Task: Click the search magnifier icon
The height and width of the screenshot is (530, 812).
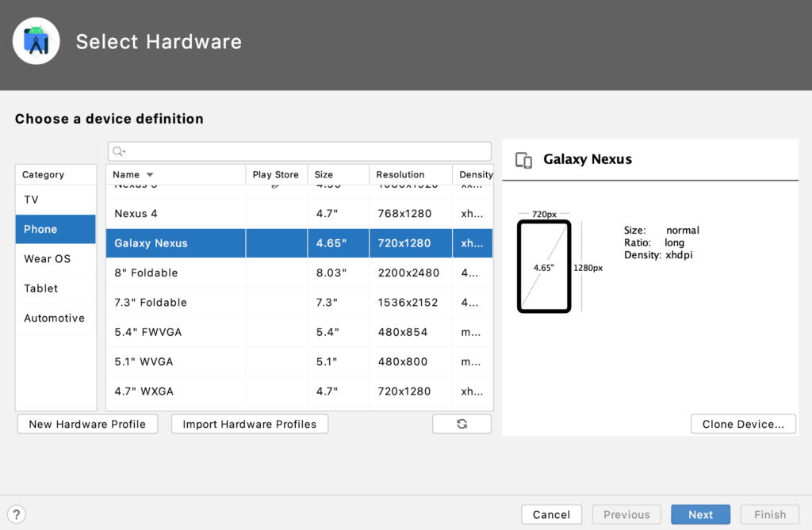Action: coord(119,151)
